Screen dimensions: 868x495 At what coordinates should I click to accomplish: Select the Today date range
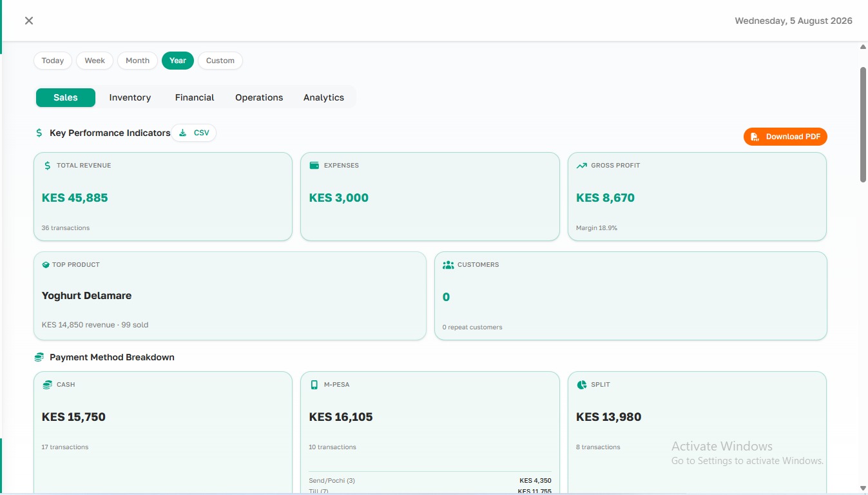53,61
